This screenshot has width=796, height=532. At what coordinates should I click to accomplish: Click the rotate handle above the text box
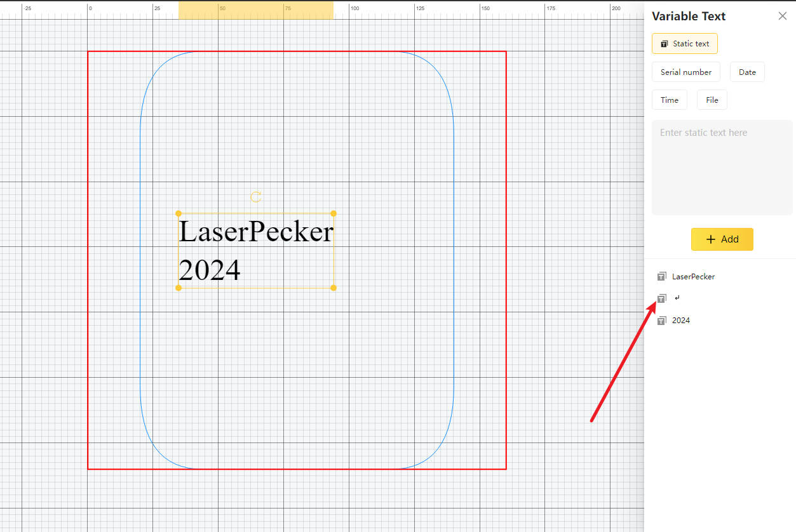click(x=256, y=197)
